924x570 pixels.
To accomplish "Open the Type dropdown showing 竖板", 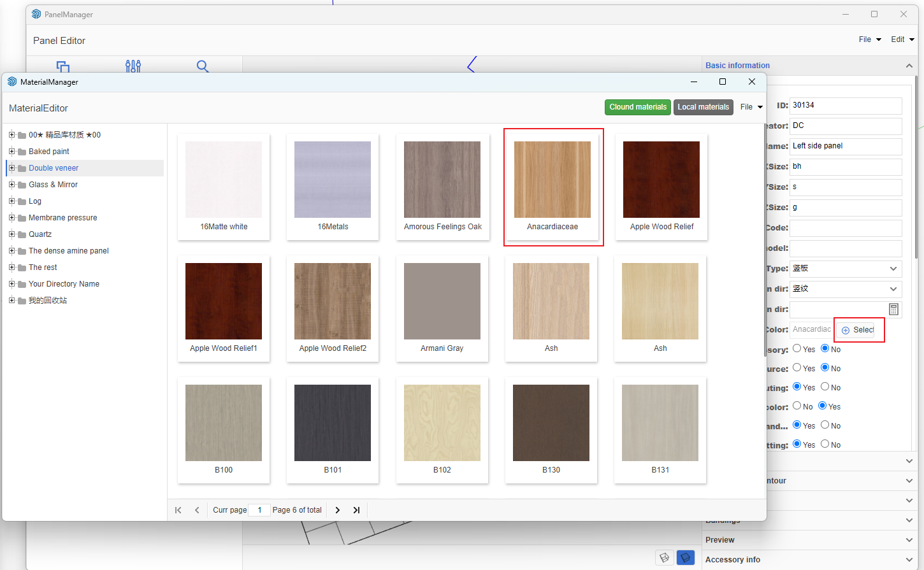I will 846,269.
